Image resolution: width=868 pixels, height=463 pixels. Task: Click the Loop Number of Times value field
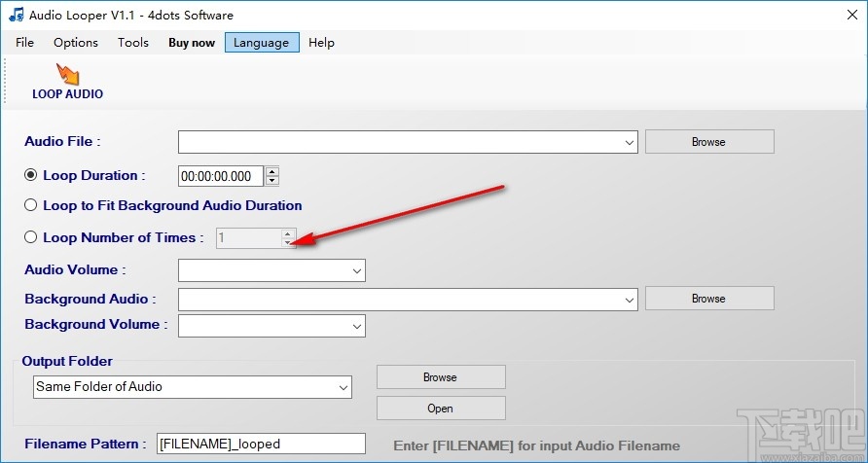tap(249, 238)
